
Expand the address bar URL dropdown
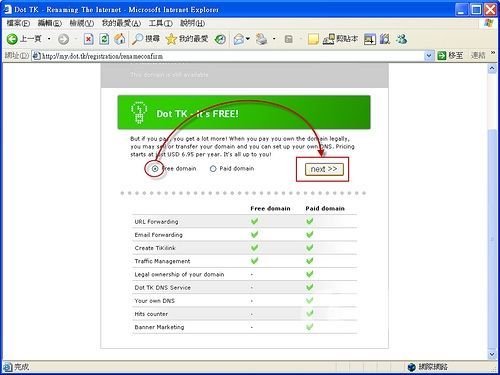pos(429,56)
